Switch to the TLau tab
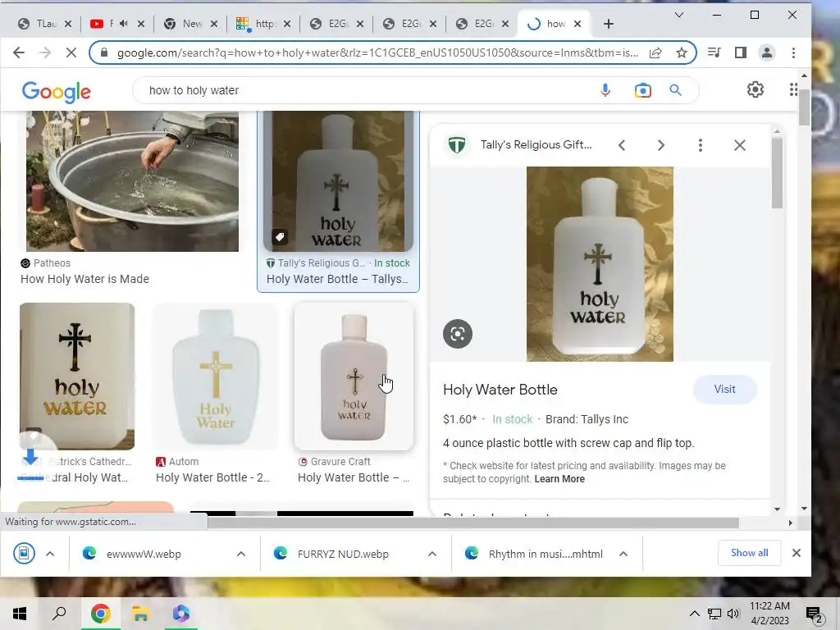The image size is (840, 630). click(x=46, y=24)
